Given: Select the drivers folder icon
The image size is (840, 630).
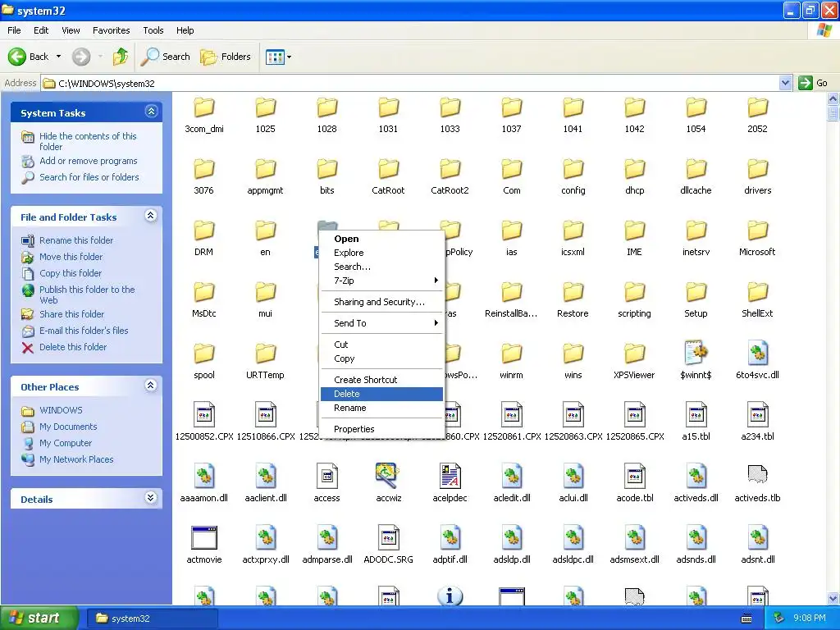Looking at the screenshot, I should click(x=757, y=169).
